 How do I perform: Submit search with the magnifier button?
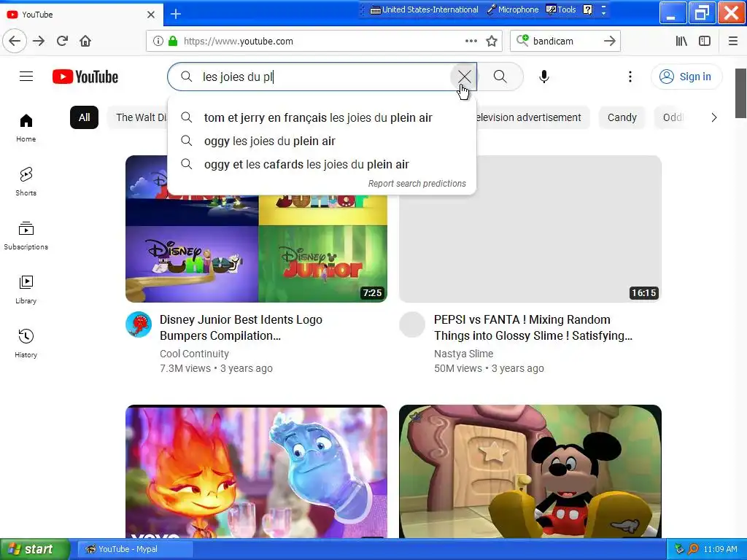coord(500,77)
